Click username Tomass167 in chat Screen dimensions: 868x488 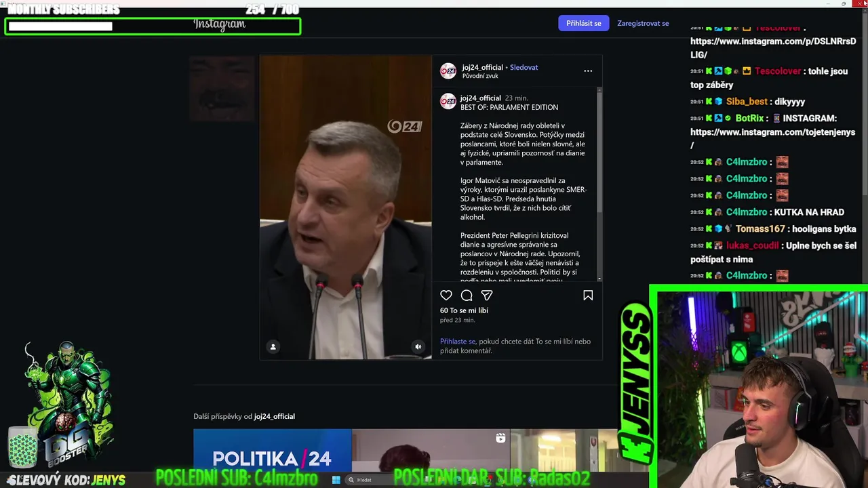(760, 229)
